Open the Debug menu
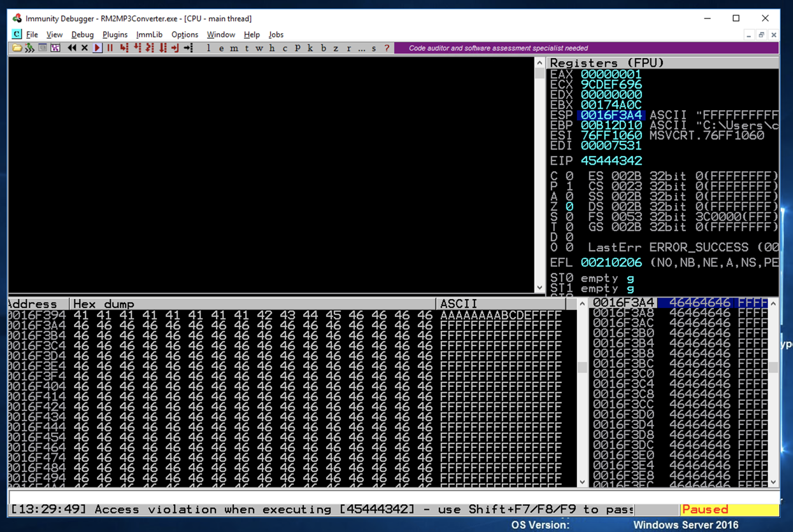 pyautogui.click(x=82, y=34)
